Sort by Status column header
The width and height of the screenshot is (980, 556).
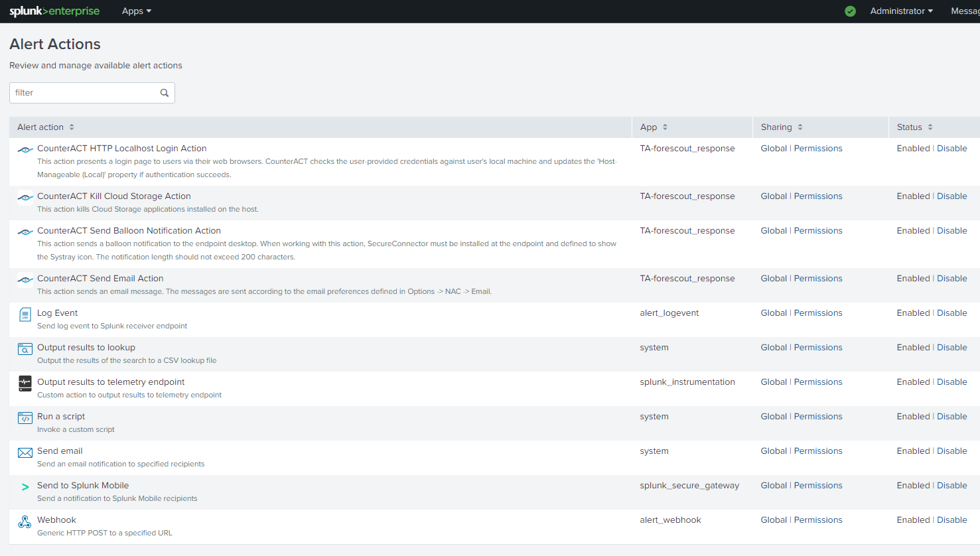coord(915,127)
